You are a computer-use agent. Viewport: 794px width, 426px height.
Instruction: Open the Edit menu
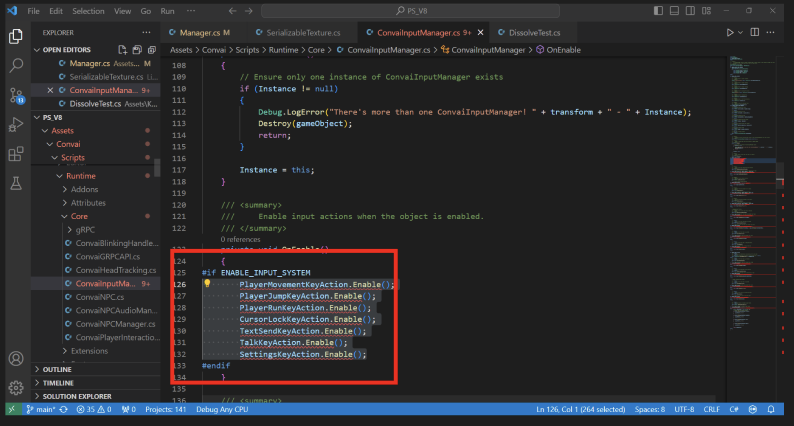tap(56, 11)
